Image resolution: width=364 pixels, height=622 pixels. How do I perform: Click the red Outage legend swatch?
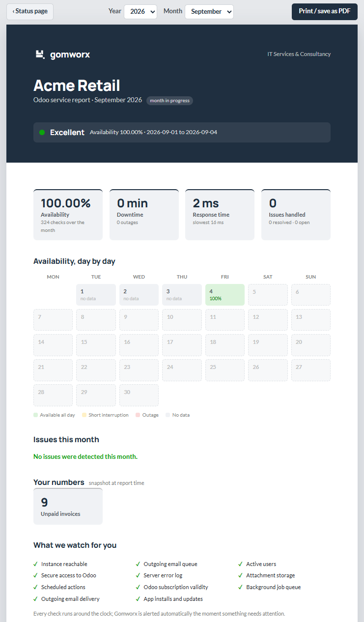pos(138,415)
